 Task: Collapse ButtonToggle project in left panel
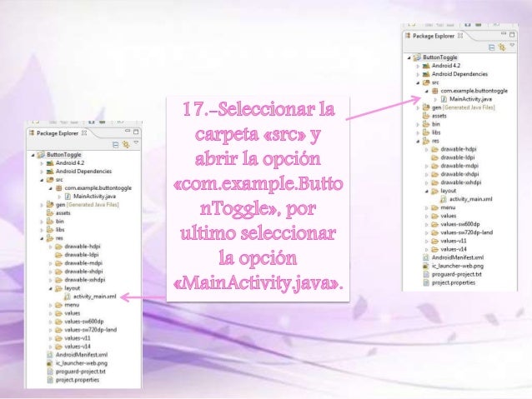point(33,155)
